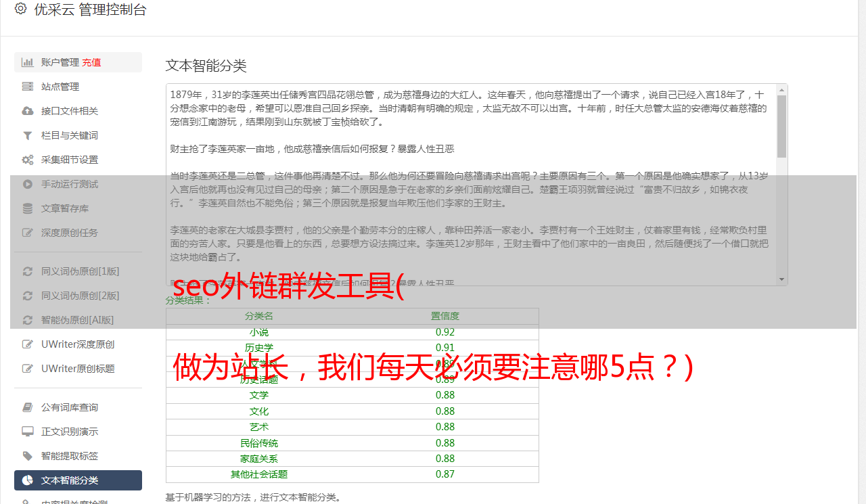866x504 pixels.
Task: Open 账户管理 menu item
Action: coord(78,62)
